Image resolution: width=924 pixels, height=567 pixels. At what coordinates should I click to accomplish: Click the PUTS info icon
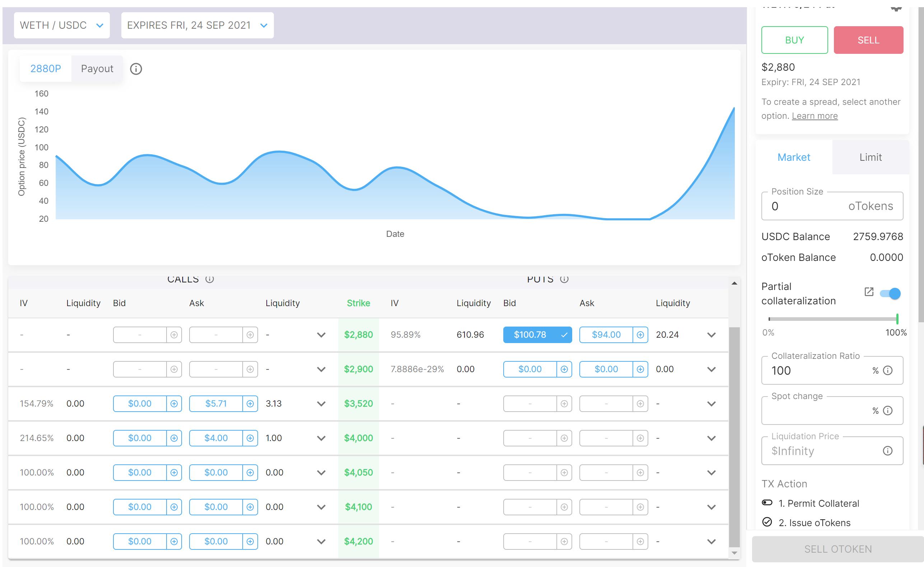coord(564,279)
